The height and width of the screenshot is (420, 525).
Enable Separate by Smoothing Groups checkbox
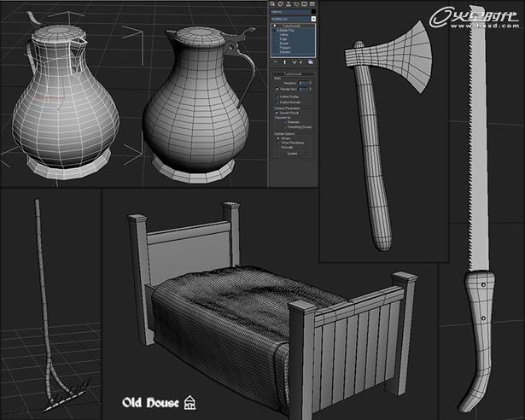pyautogui.click(x=284, y=127)
